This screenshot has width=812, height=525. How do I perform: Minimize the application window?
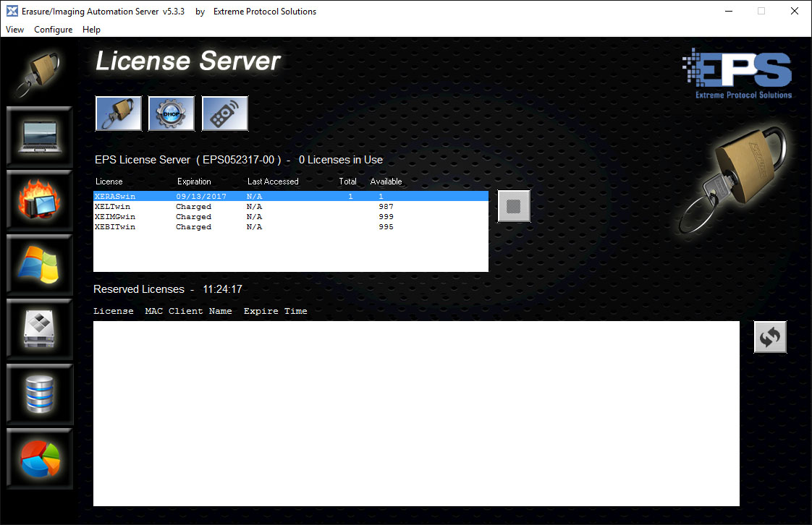click(x=729, y=11)
